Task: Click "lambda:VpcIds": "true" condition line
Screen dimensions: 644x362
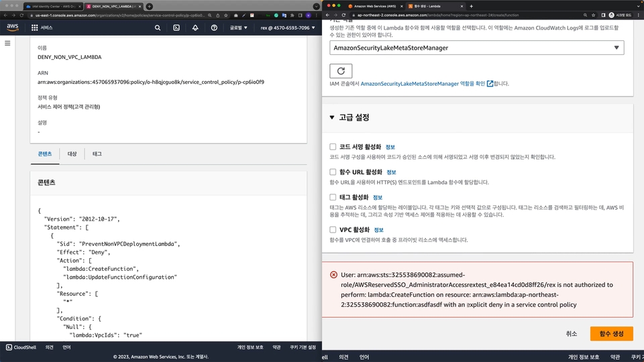Action: (x=105, y=335)
